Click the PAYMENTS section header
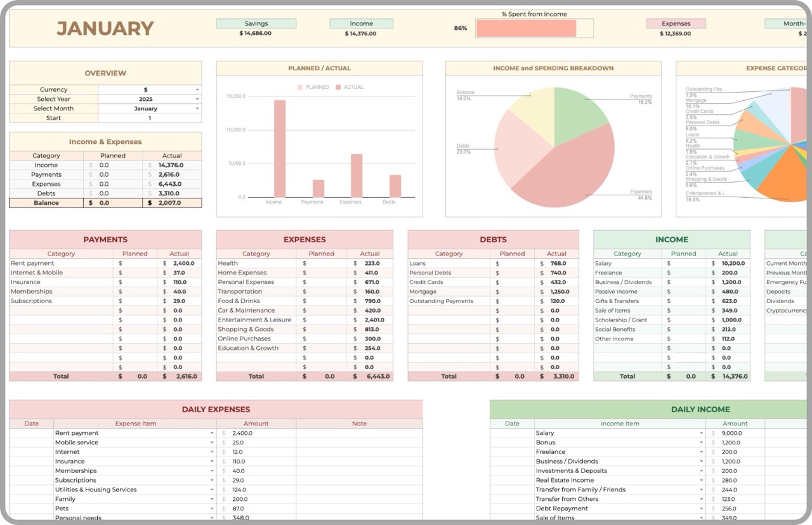This screenshot has width=812, height=525. pyautogui.click(x=105, y=239)
